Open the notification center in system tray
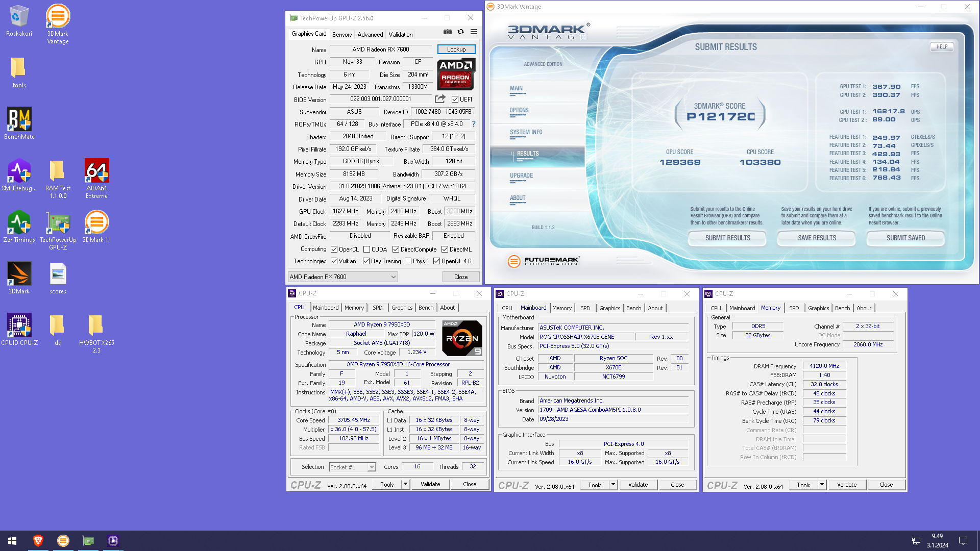This screenshot has width=980, height=551. pos(963,541)
